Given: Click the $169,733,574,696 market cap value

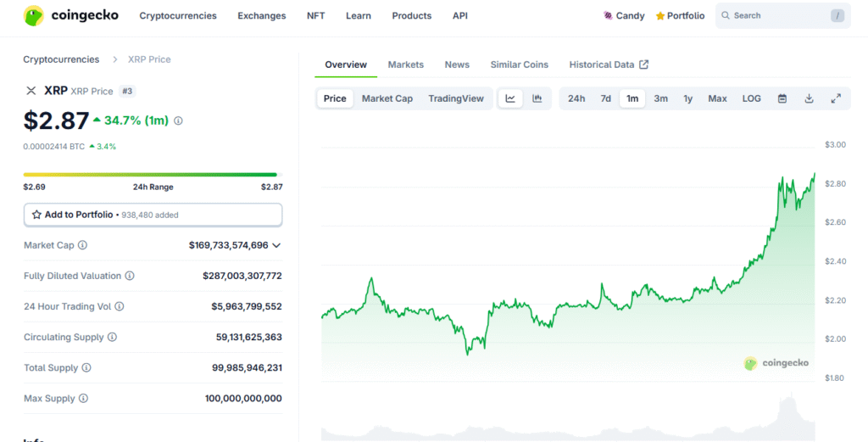Looking at the screenshot, I should tap(228, 245).
